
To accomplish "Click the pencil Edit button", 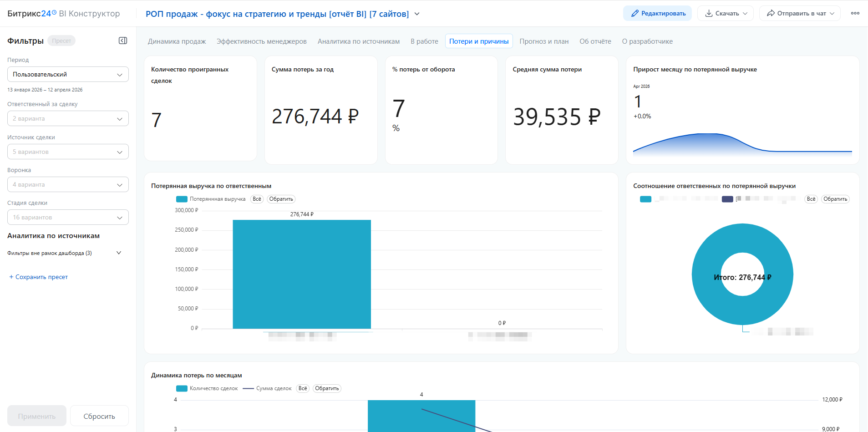I will click(657, 13).
